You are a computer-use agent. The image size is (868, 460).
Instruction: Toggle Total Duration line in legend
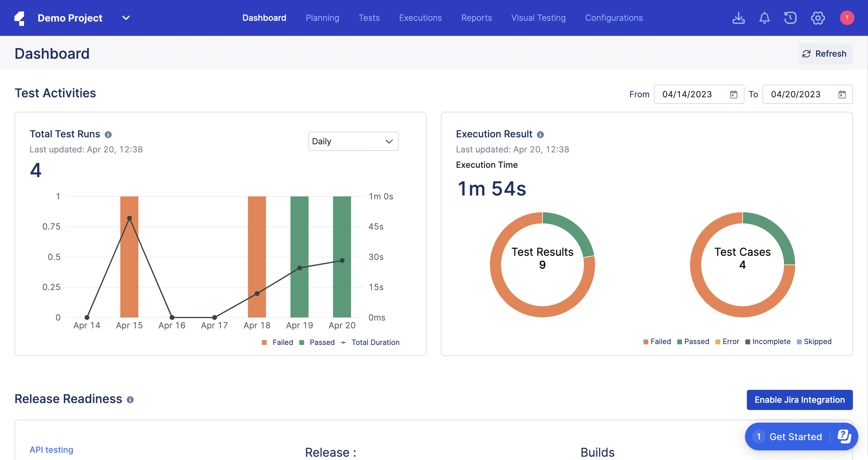(370, 342)
